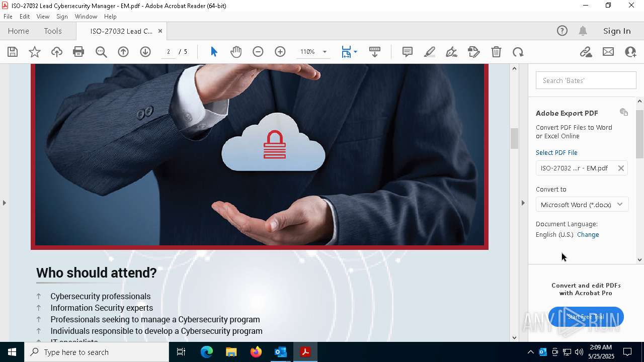The image size is (644, 362).
Task: Click the right pane scrollbar thumb
Action: [639, 134]
